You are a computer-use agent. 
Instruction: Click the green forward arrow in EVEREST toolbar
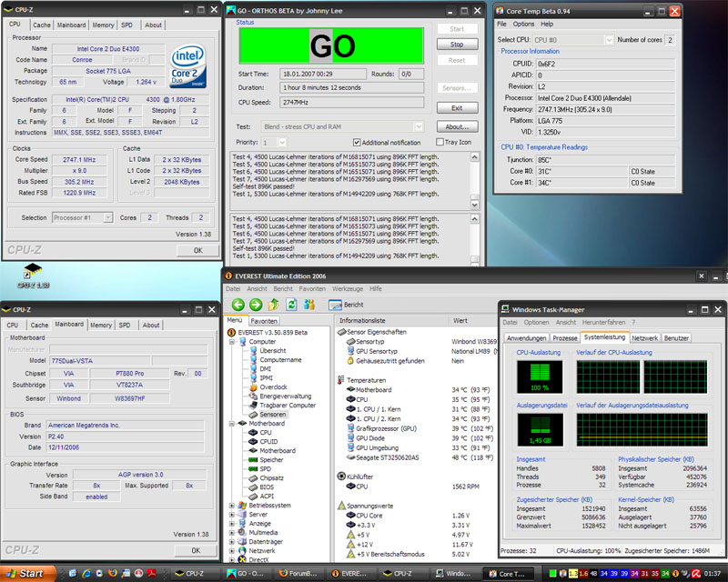(x=256, y=305)
